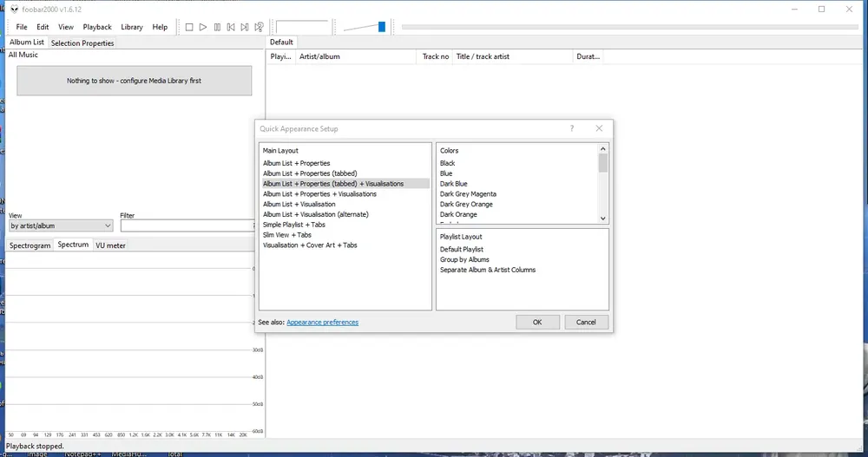The image size is (868, 457).
Task: Click into the Filter input field
Action: click(x=187, y=225)
